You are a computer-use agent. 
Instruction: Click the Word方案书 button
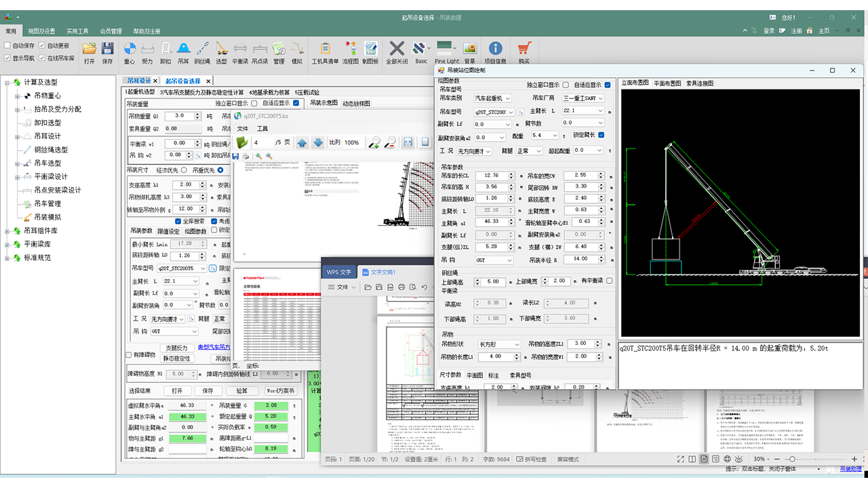pyautogui.click(x=279, y=391)
